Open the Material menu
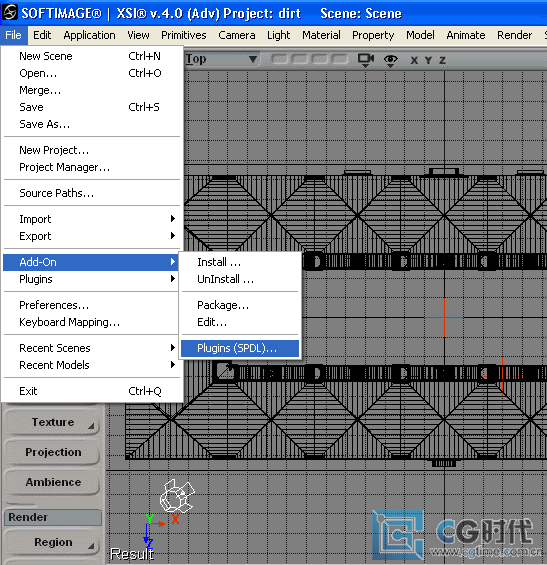This screenshot has height=565, width=547. pos(321,35)
